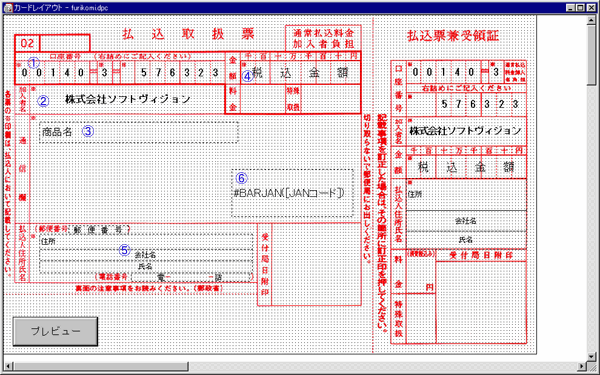Select the #BARJAN JANコード barcode field
The width and height of the screenshot is (600, 375).
pos(292,193)
